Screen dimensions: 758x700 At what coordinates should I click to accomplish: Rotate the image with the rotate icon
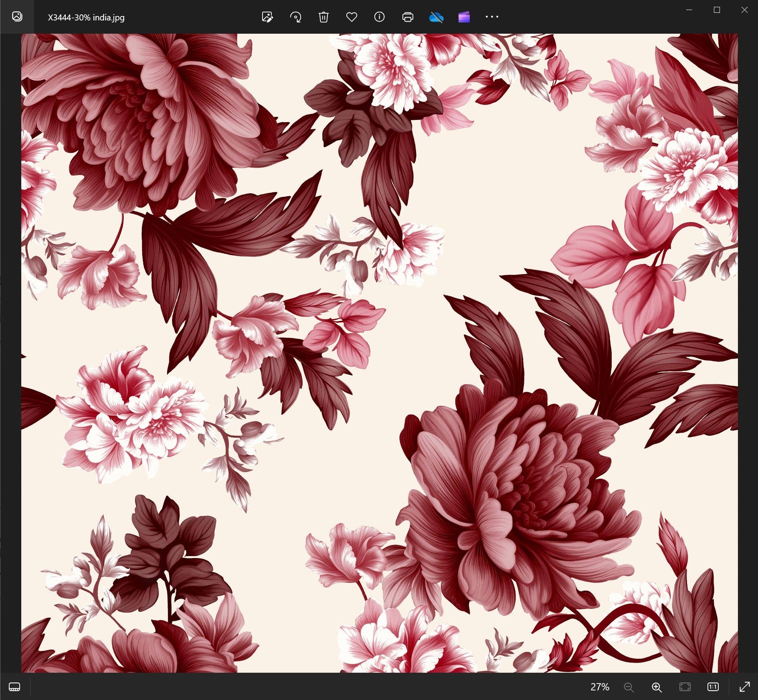295,17
